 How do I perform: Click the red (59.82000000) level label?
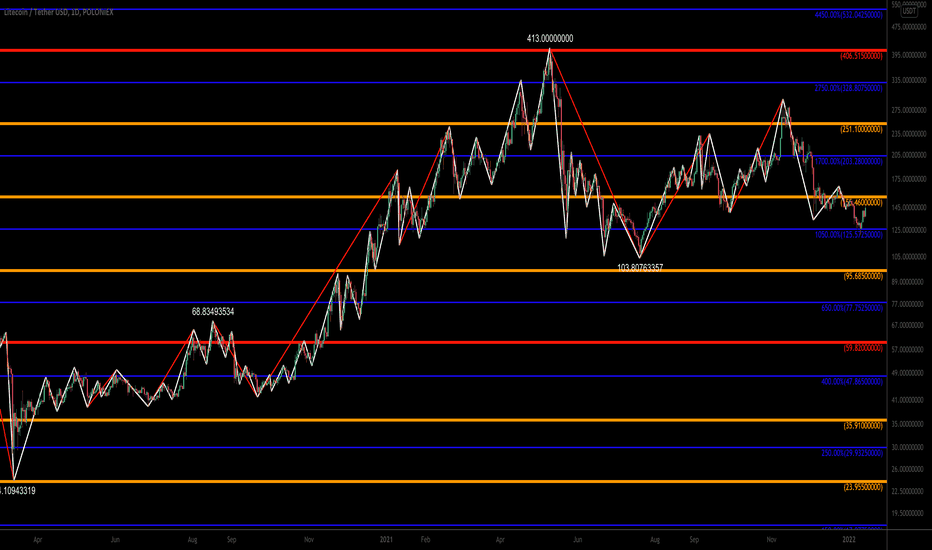[x=862, y=348]
